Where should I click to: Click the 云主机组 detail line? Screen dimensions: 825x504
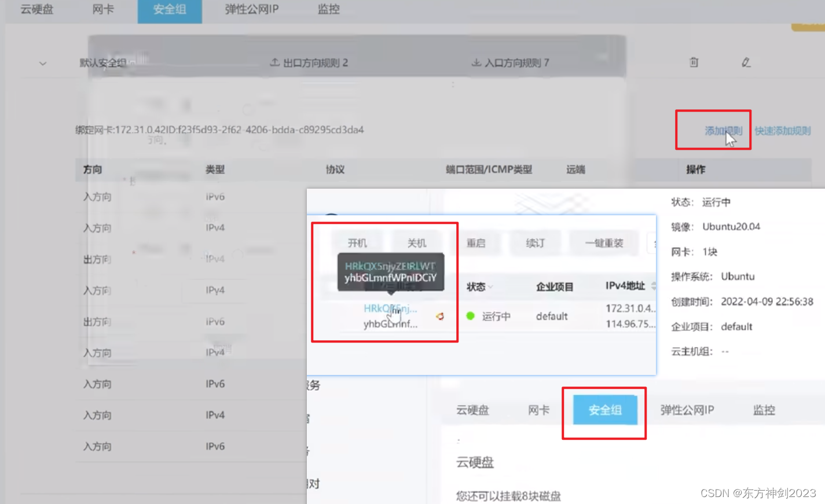point(700,351)
